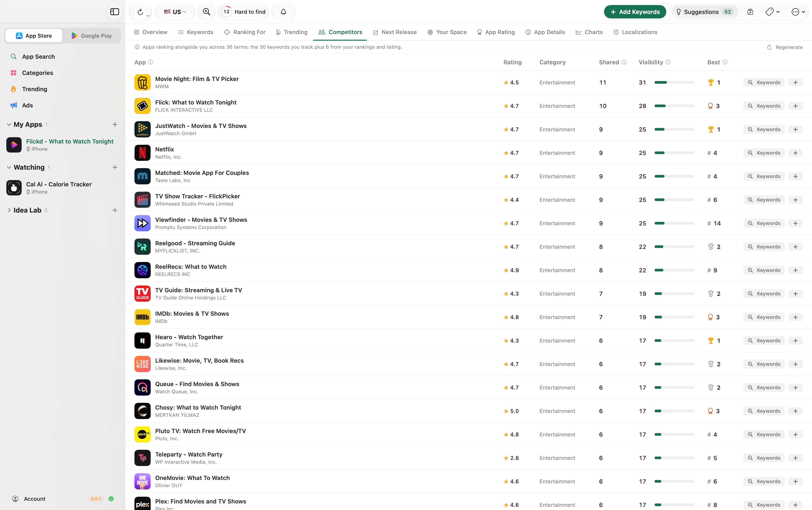Select Flickd - What to Watch Tonight app
812x510 pixels.
62,145
